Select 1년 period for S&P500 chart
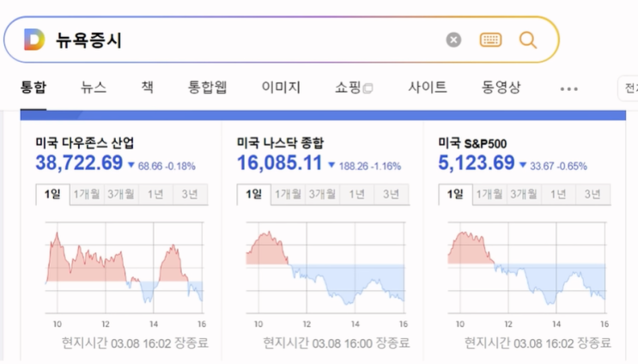Viewport: 638px width, 364px height. [x=558, y=194]
